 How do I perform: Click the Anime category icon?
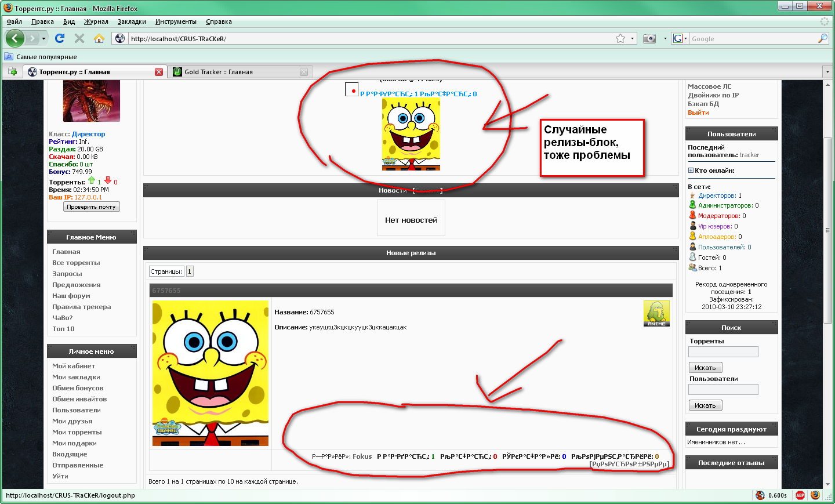(656, 313)
